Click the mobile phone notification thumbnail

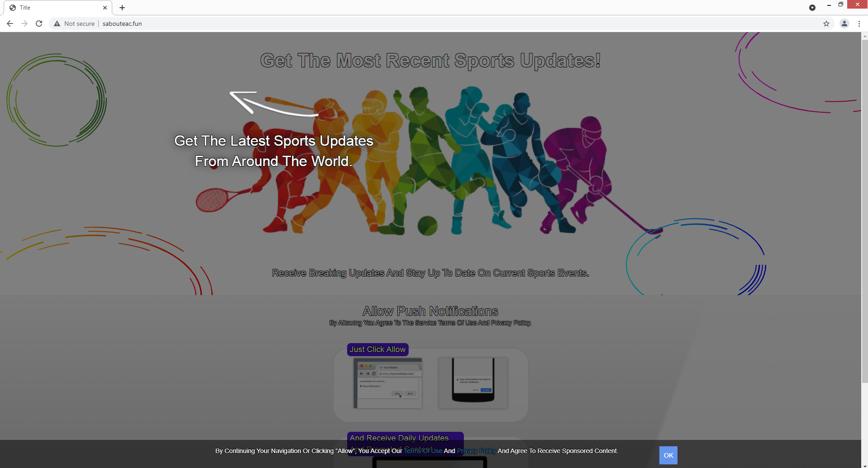473,383
